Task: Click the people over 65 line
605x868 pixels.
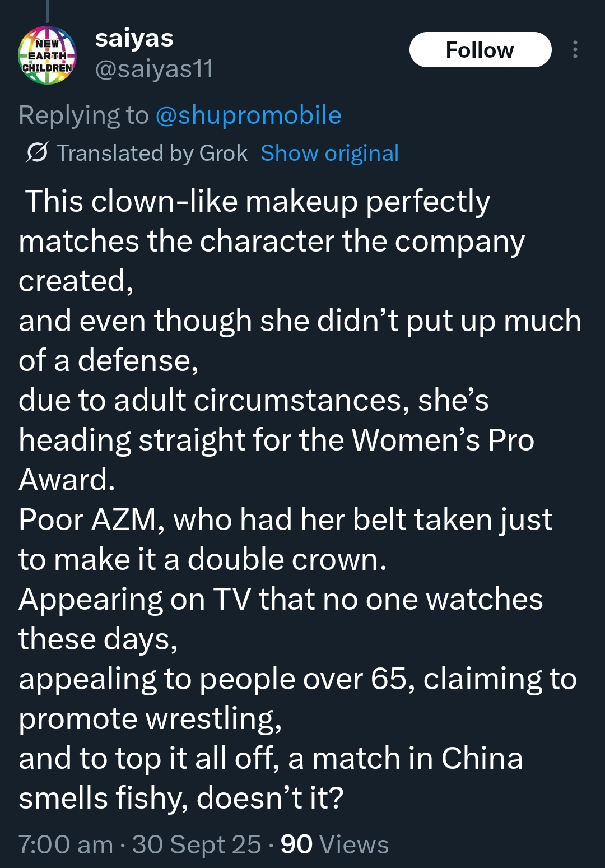Action: [297, 698]
